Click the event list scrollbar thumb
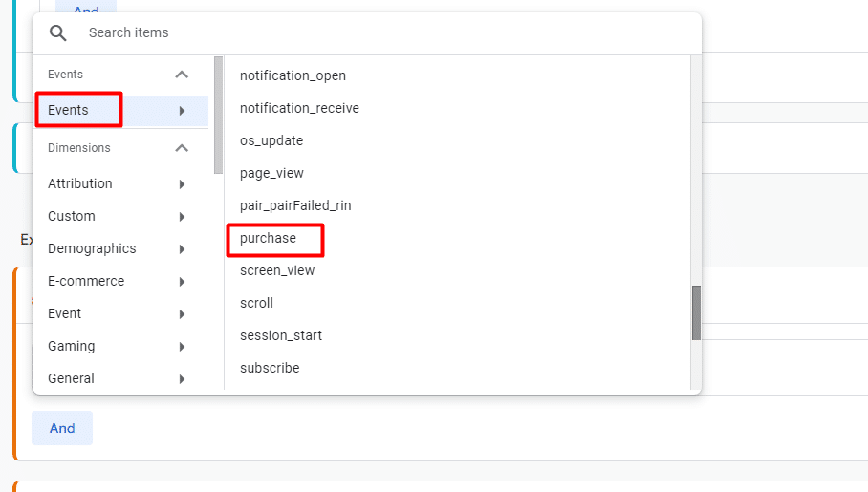 (697, 312)
